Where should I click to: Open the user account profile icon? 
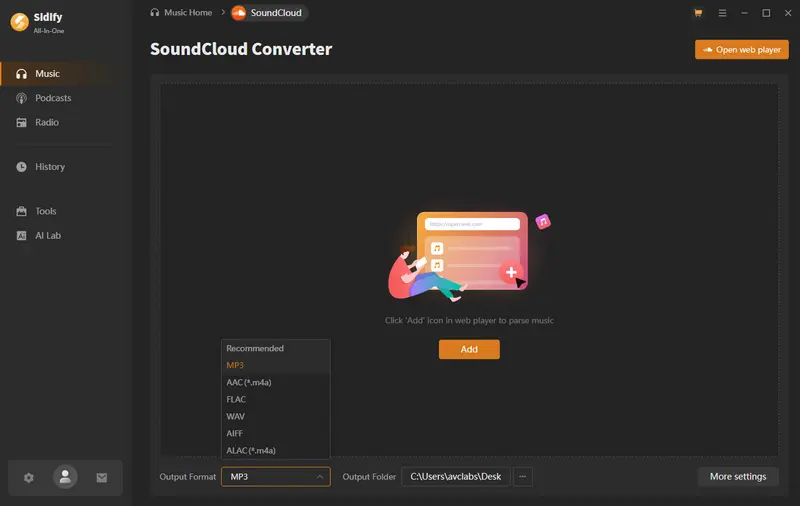65,477
